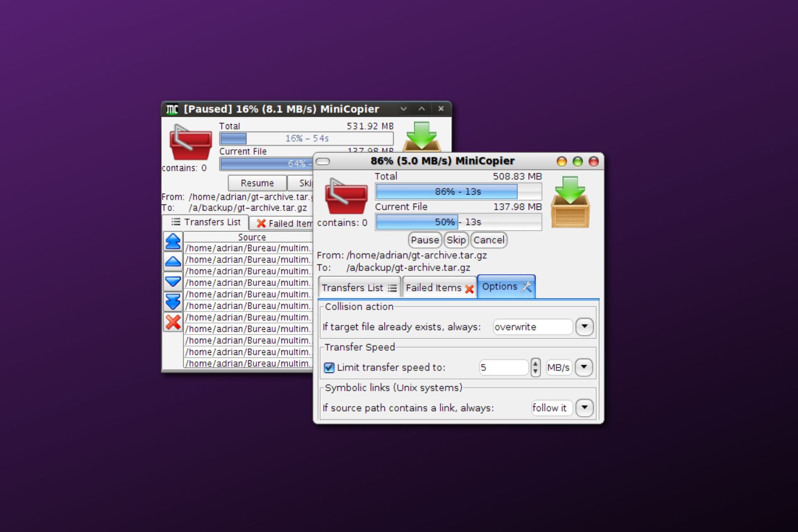Resume the paused transfer
Viewport: 798px width, 532px height.
point(257,183)
